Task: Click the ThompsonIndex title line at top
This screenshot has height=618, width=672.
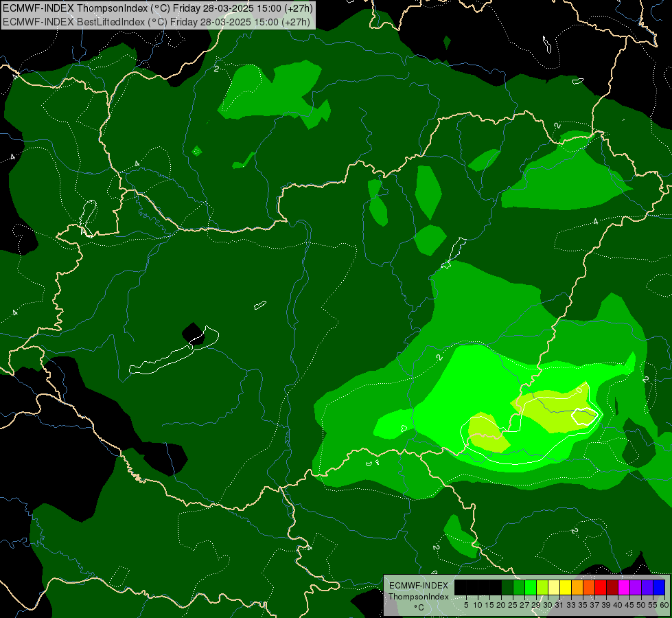Action: [x=158, y=8]
